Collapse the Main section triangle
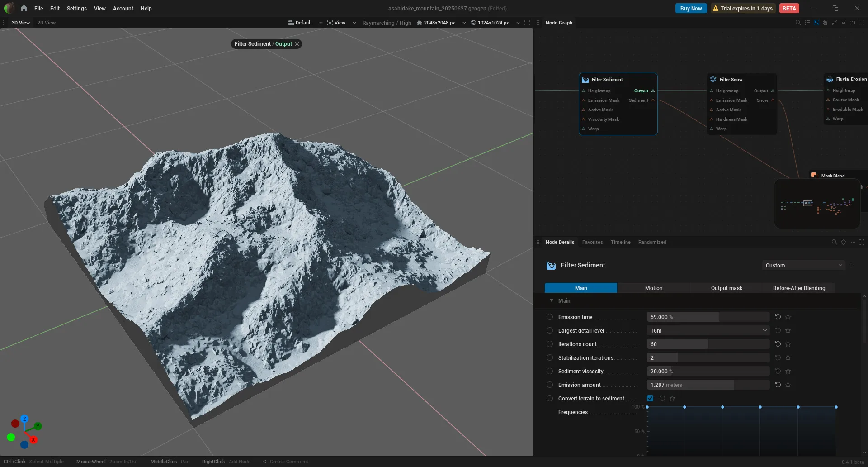Screen dimensions: 868x467 click(x=551, y=300)
